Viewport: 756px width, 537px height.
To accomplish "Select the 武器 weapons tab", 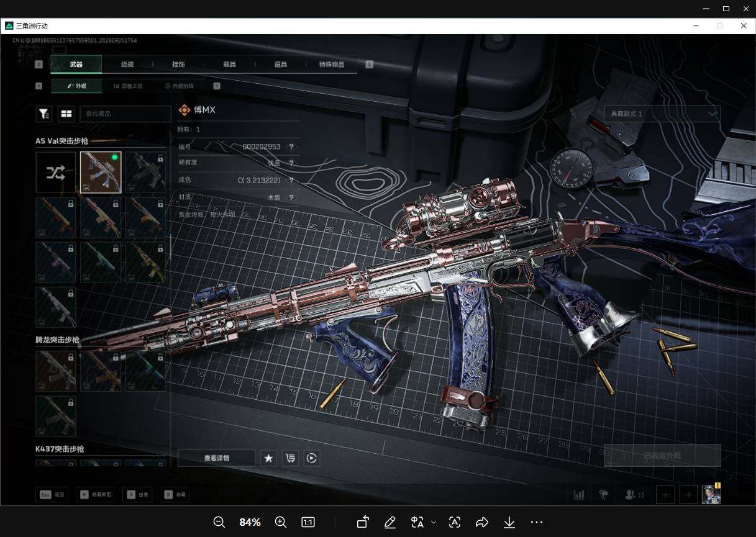I will (x=76, y=65).
